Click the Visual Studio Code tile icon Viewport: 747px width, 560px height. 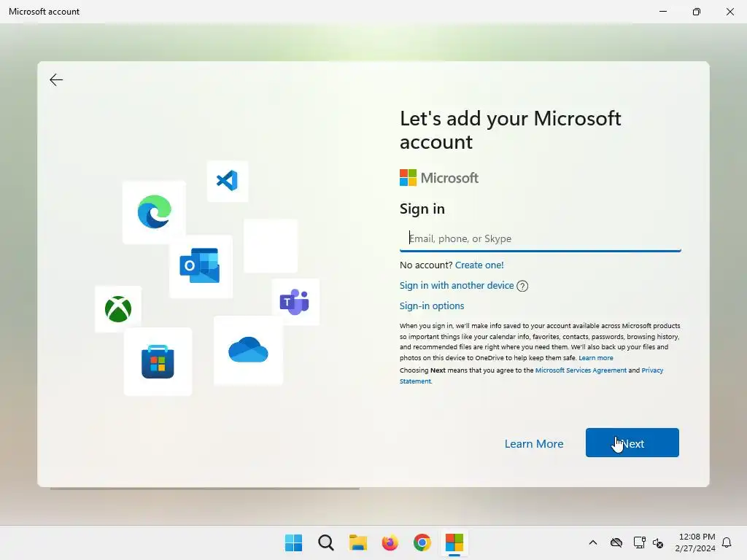(228, 181)
